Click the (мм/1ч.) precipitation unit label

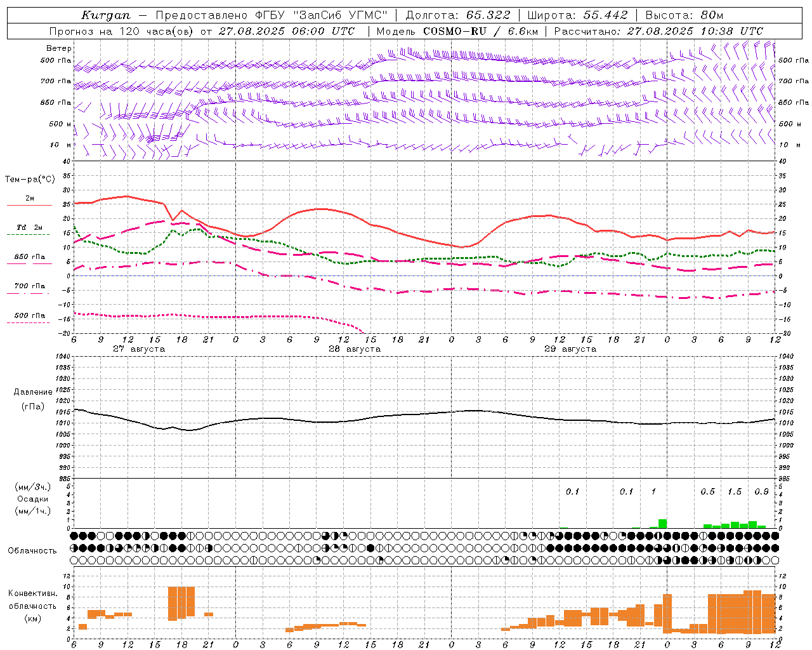click(33, 511)
